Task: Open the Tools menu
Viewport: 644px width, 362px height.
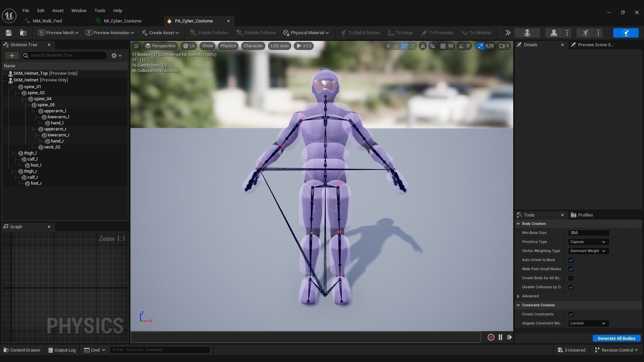Action: click(x=100, y=11)
